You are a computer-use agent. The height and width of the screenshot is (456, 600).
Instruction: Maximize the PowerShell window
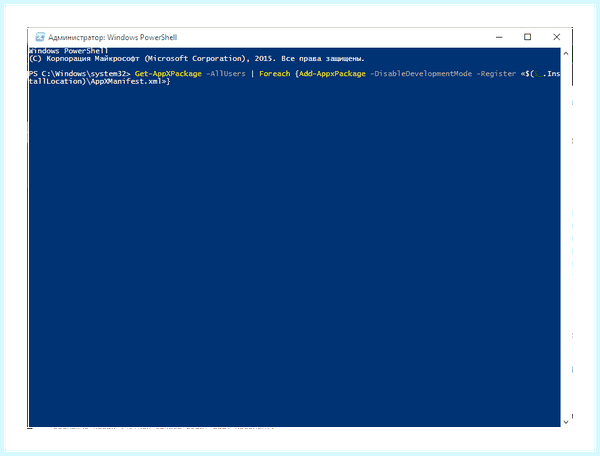point(528,37)
